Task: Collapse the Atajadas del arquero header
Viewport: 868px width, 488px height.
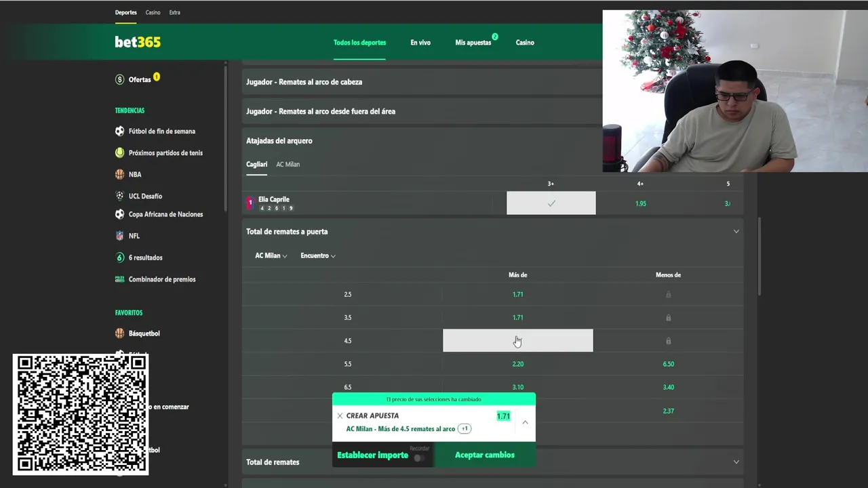Action: coord(422,141)
